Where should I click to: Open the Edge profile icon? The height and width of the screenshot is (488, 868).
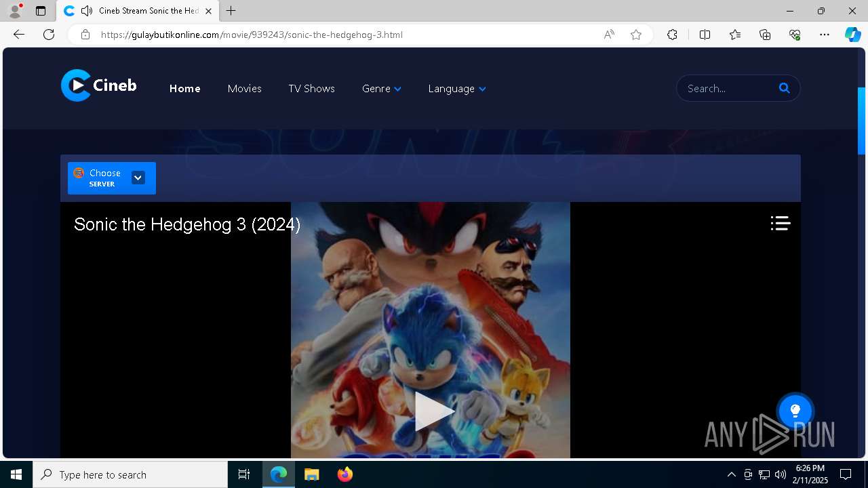[15, 11]
